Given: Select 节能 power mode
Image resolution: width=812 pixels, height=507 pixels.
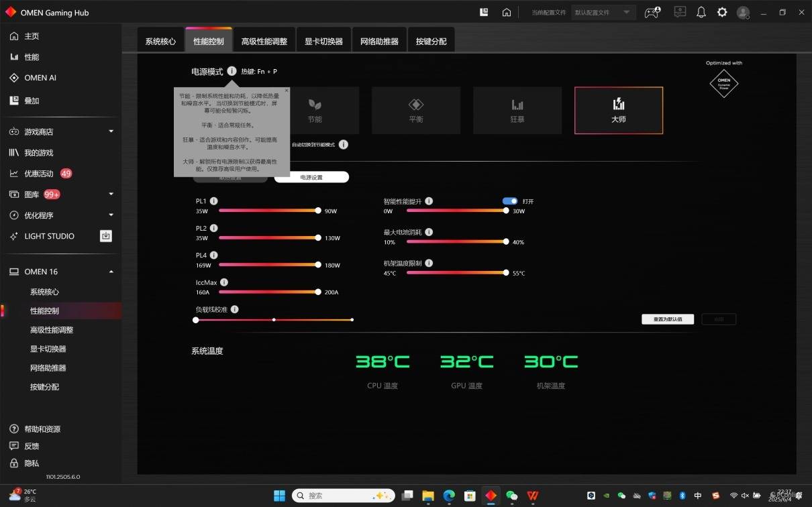Looking at the screenshot, I should [x=315, y=110].
